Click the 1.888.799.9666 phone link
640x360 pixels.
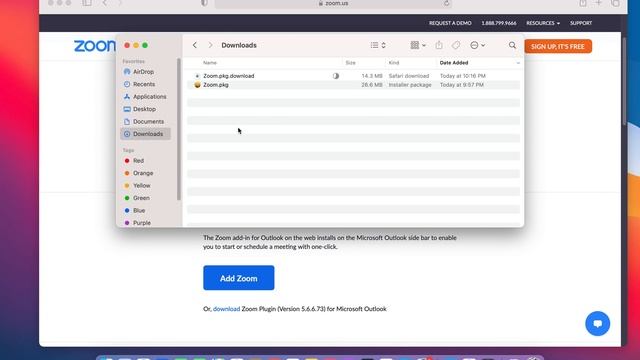coord(499,23)
